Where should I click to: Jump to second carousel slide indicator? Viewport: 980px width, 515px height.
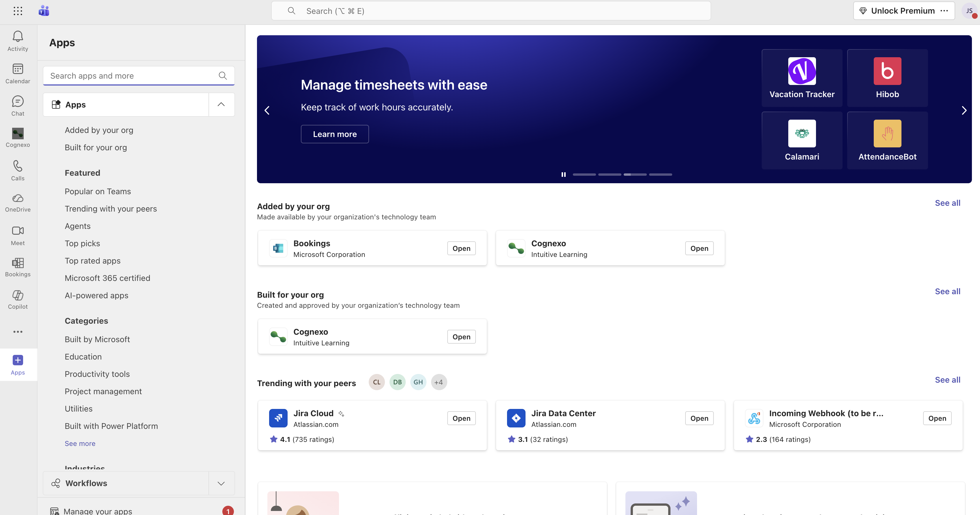[x=610, y=174]
